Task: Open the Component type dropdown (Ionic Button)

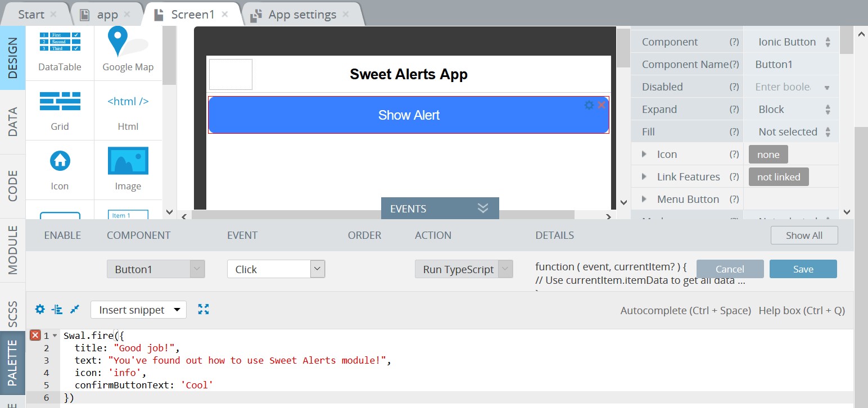Action: 791,42
